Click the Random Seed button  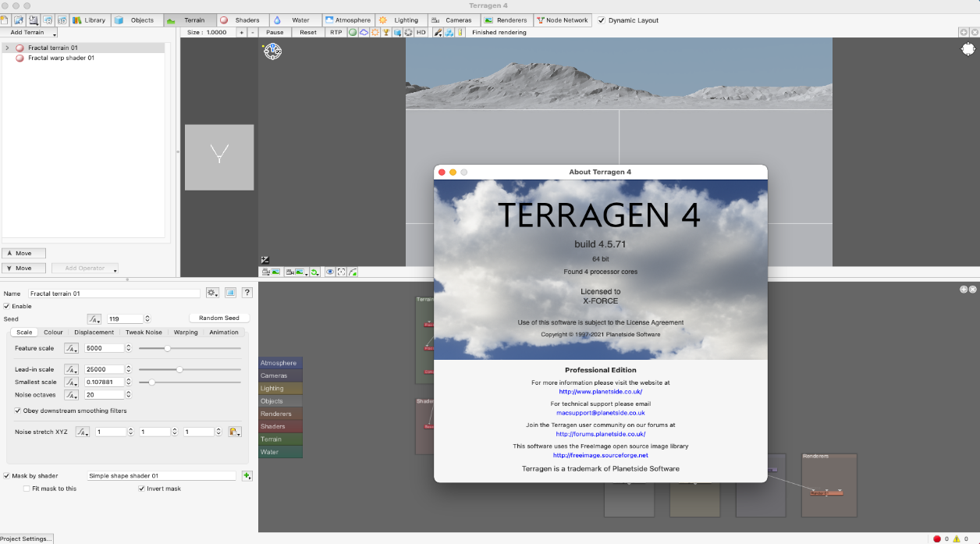coord(219,318)
